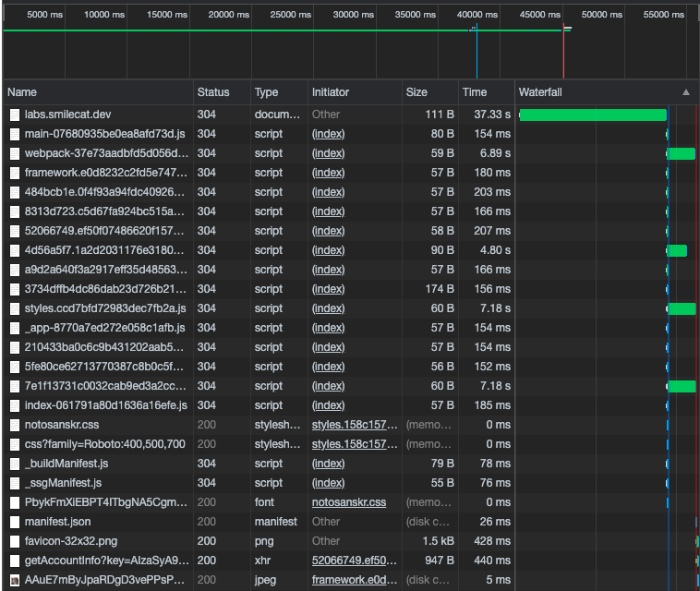Click the file icon beside notosanskr.css
This screenshot has width=700, height=591.
click(14, 425)
